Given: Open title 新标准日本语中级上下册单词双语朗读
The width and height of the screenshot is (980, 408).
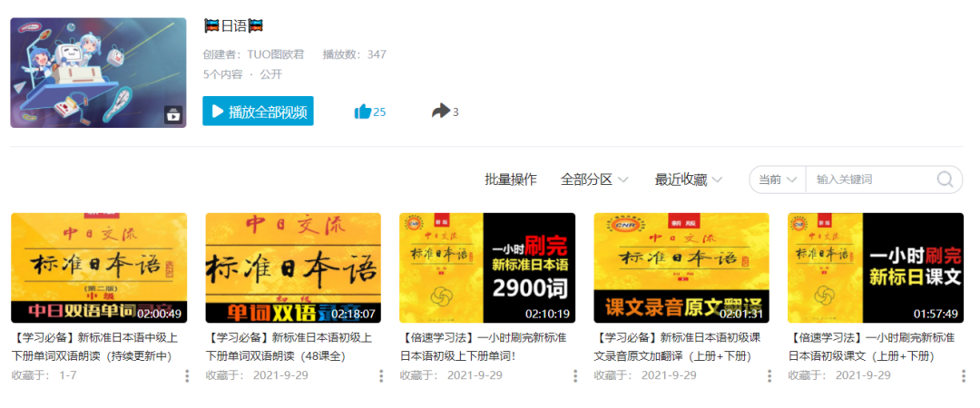Looking at the screenshot, I should (94, 347).
